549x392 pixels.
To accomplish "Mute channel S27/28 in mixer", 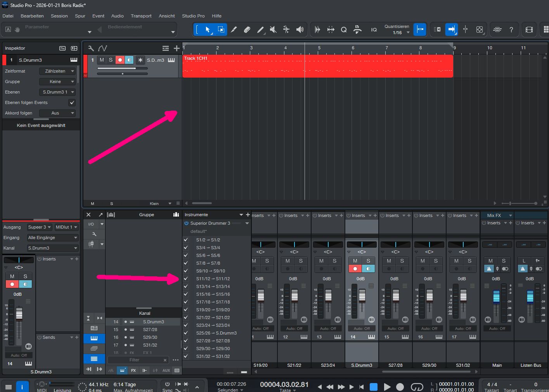I will point(389,261).
